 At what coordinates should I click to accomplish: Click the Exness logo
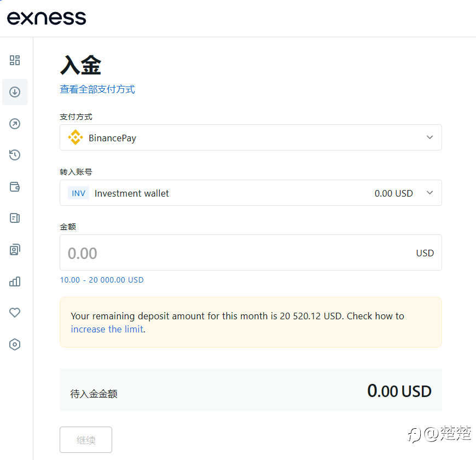[47, 18]
